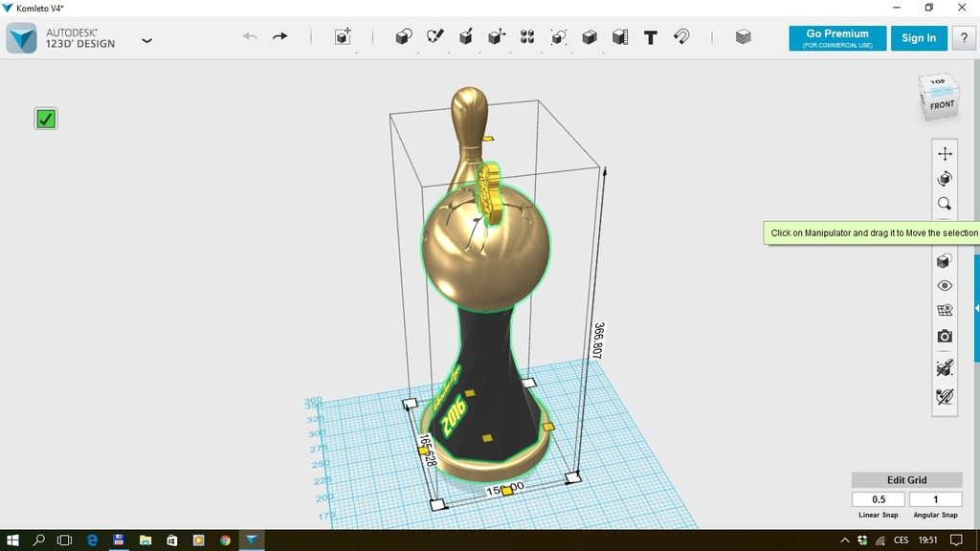Click the TOP face of view cube
The height and width of the screenshot is (551, 980).
click(938, 83)
